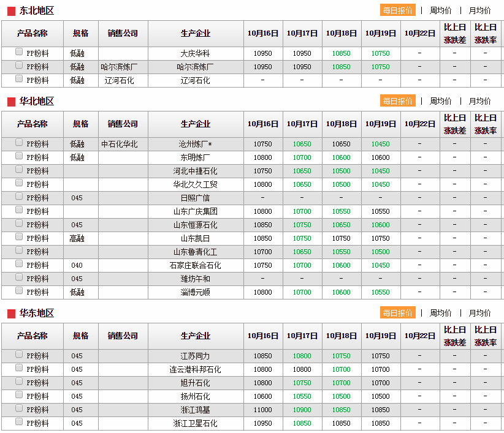Check the 华北久久工贸 row checkbox
This screenshot has width=504, height=433.
pos(19,183)
